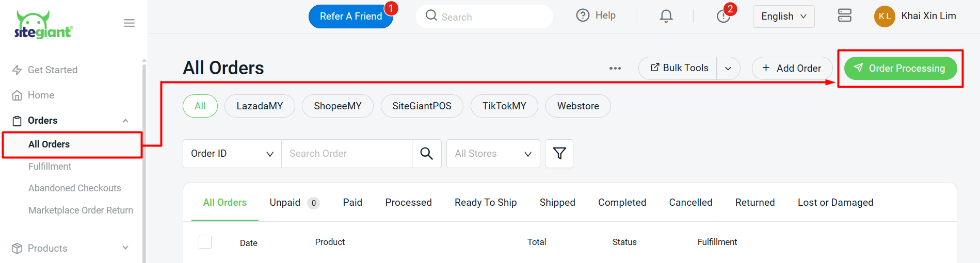Open Fulfillment in the Orders sidebar menu
This screenshot has height=263, width=980.
pos(50,167)
